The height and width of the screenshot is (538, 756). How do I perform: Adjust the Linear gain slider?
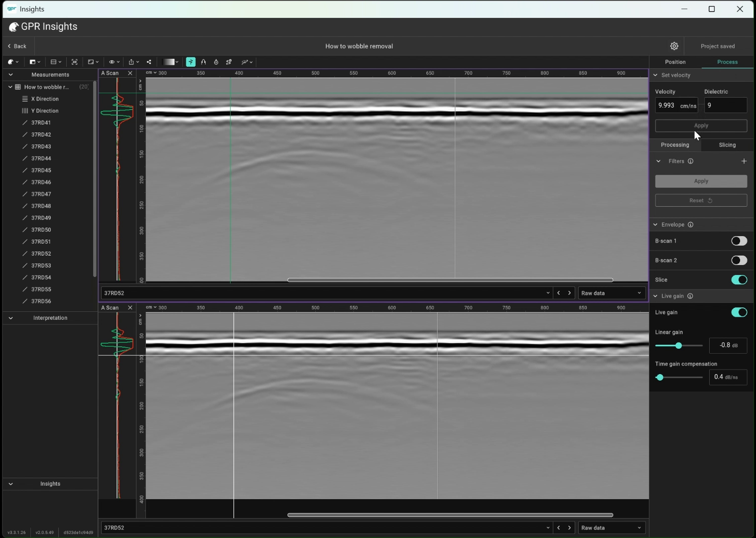coord(679,345)
